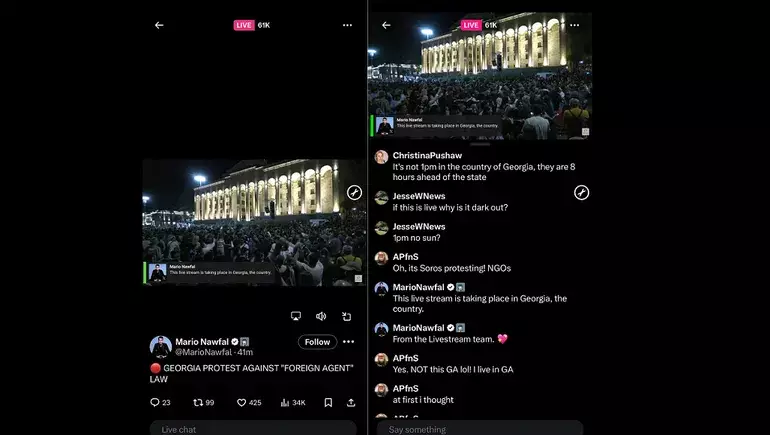Bookmark the Georgia protest post
The width and height of the screenshot is (770, 435).
(328, 402)
